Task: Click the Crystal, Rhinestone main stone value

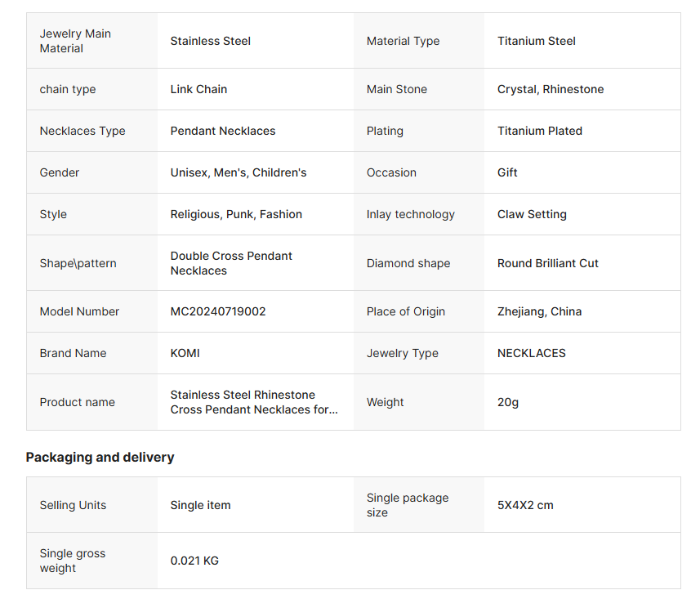Action: (551, 89)
